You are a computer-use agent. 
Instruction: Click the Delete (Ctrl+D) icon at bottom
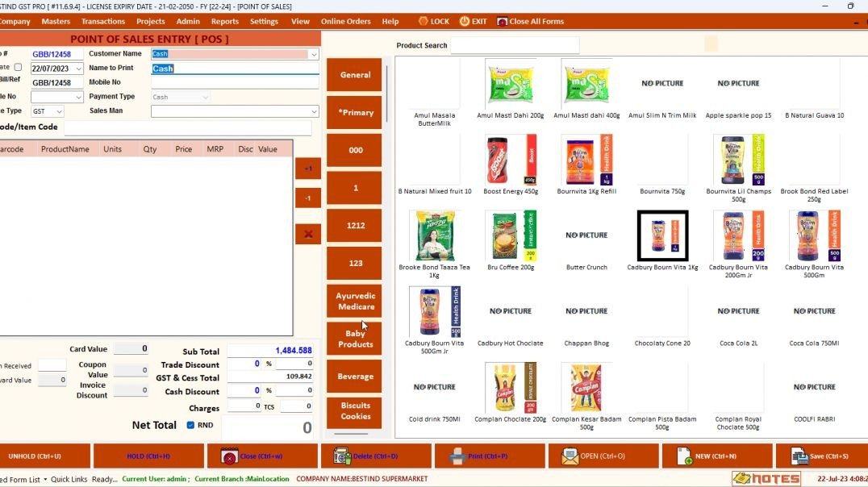coord(342,456)
